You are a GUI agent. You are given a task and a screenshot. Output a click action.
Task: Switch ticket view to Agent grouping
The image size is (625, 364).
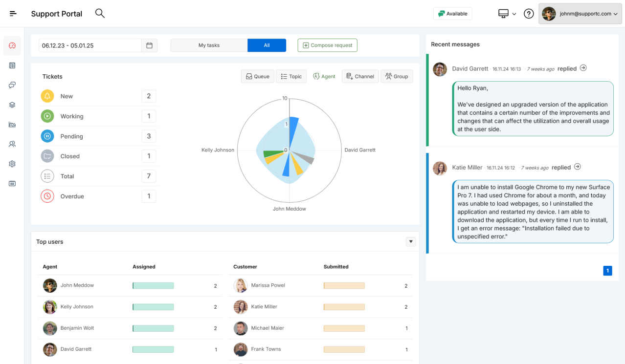click(324, 76)
